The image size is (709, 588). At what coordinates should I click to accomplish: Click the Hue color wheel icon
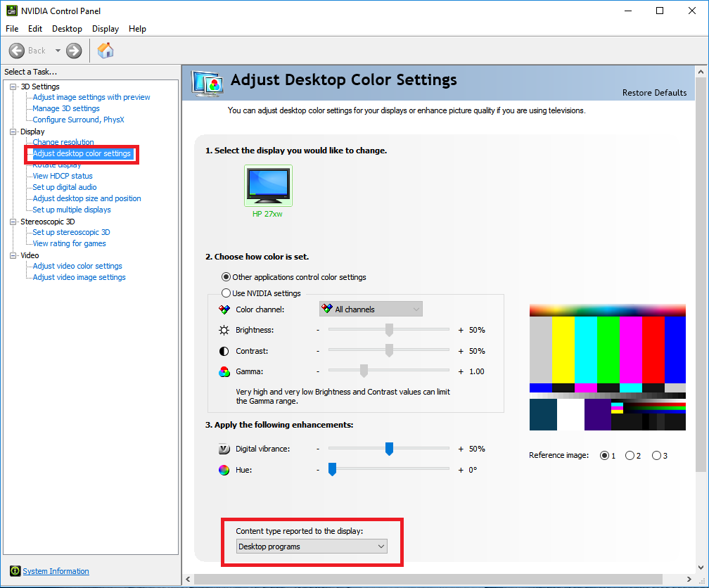(224, 470)
